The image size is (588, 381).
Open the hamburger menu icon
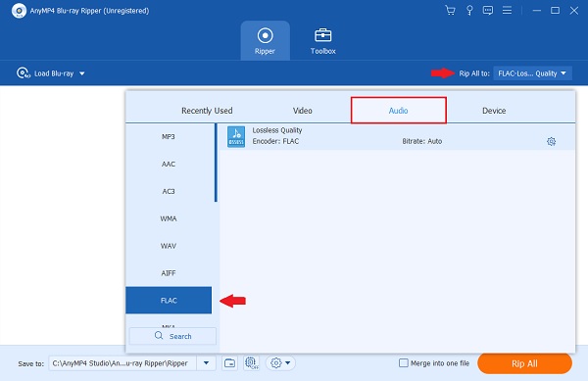[507, 11]
